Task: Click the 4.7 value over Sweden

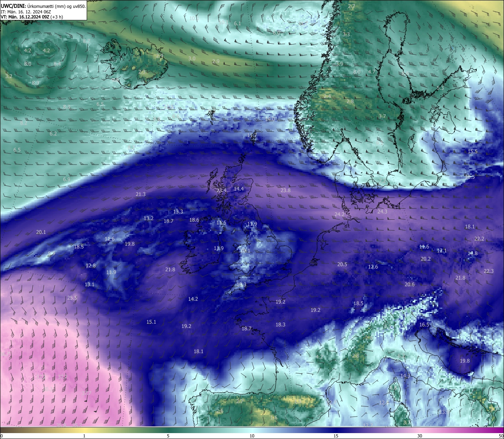Action: [371, 72]
